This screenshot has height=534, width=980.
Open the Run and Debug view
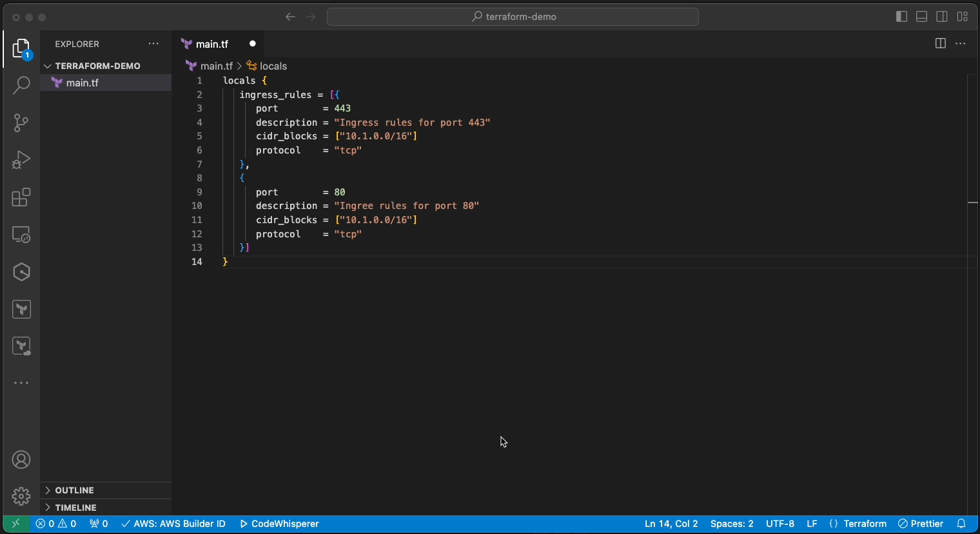pos(21,160)
